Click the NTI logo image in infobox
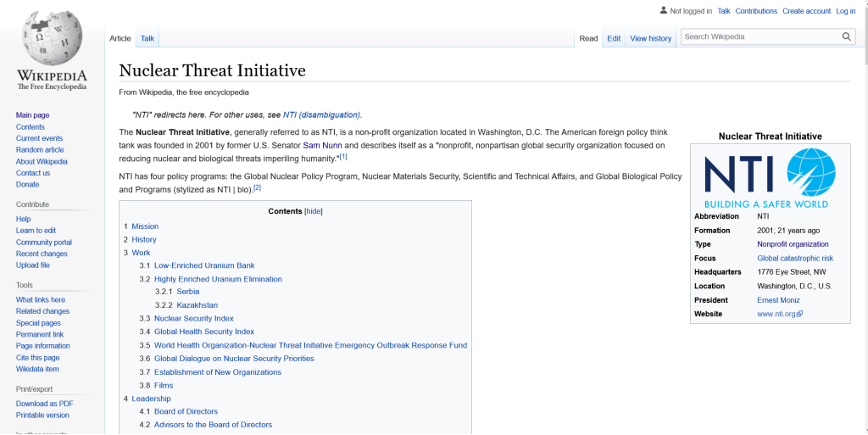This screenshot has width=868, height=435. pyautogui.click(x=770, y=179)
